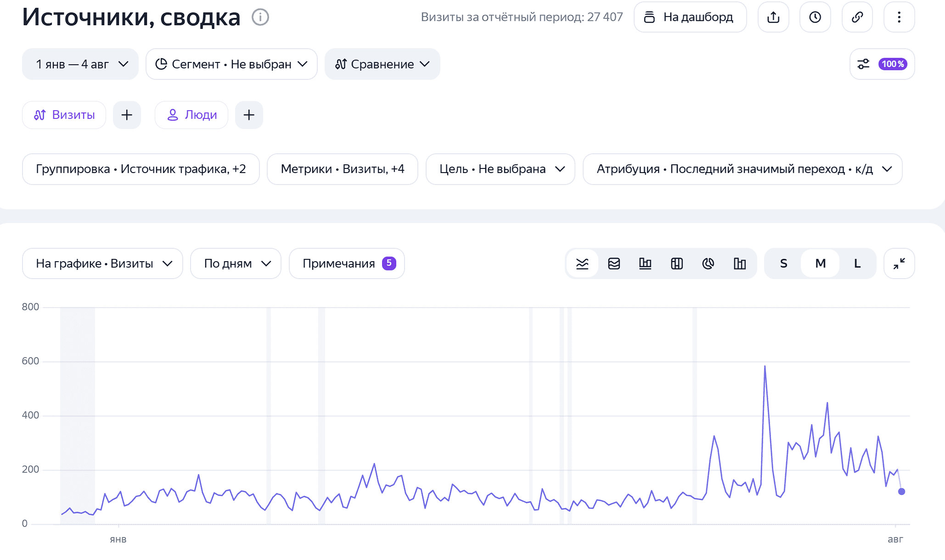Expand the Сравнение dropdown
Image resolution: width=945 pixels, height=560 pixels.
pos(382,64)
